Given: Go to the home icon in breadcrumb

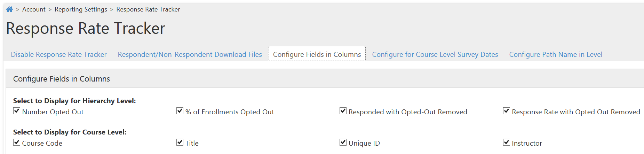Looking at the screenshot, I should [x=9, y=9].
